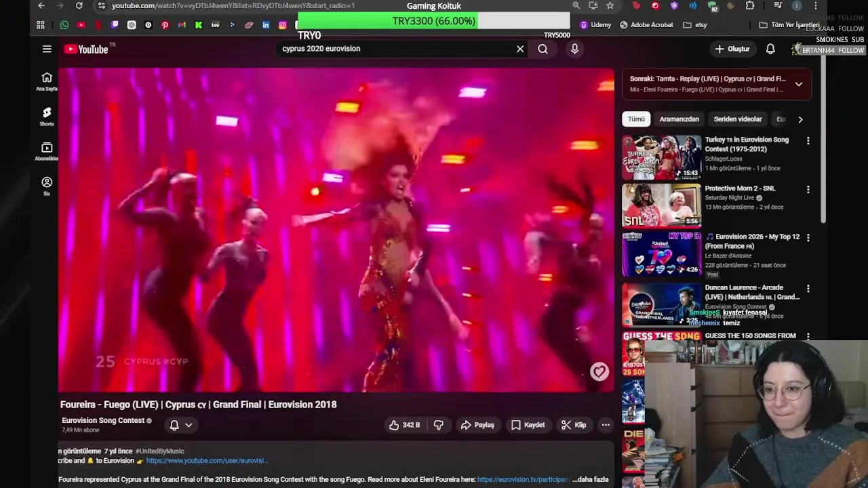Expand the Sonraki mix playlist panel

799,84
